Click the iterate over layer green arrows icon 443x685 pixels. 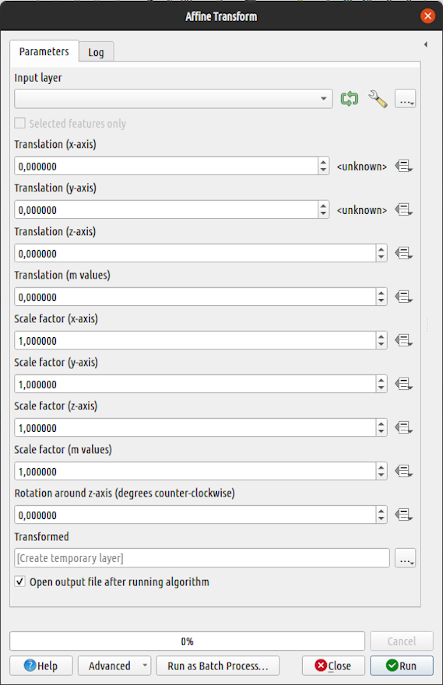click(349, 99)
